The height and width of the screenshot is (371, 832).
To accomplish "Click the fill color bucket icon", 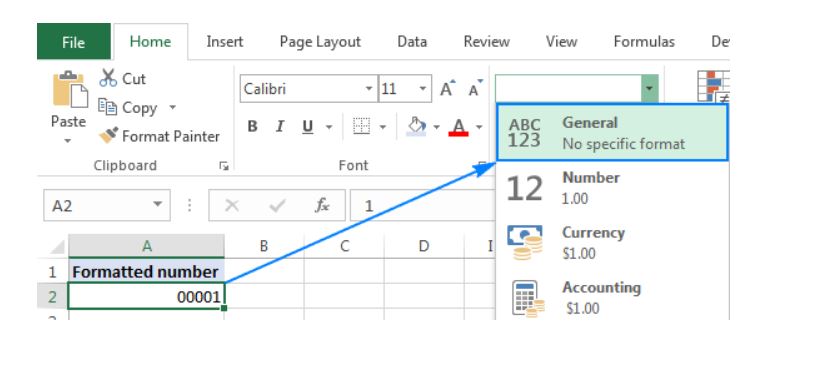I will click(416, 126).
